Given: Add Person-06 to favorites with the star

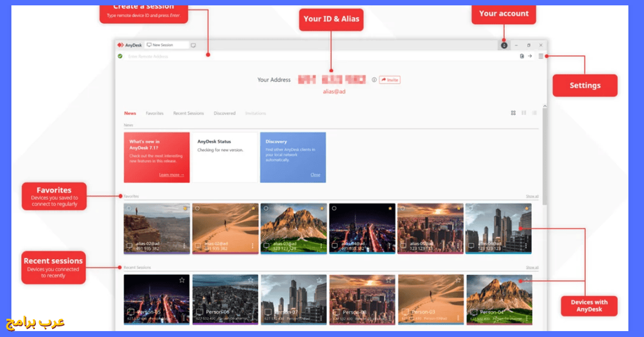Looking at the screenshot, I should [251, 280].
